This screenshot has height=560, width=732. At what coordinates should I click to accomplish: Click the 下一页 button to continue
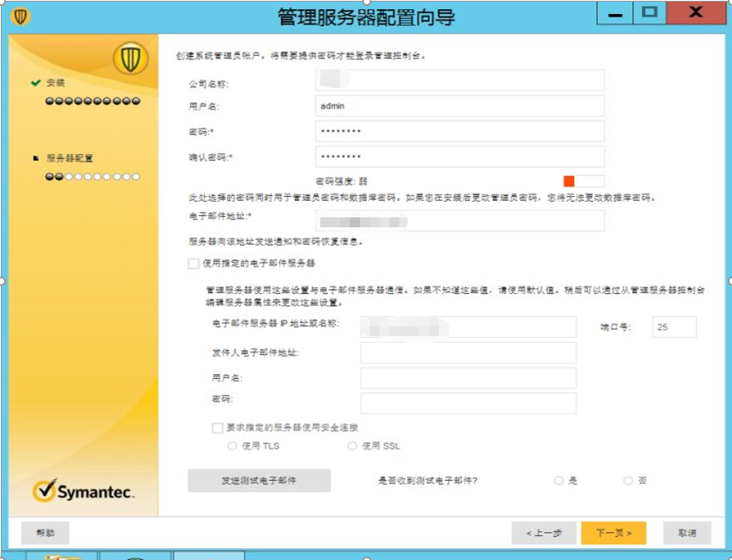613,533
